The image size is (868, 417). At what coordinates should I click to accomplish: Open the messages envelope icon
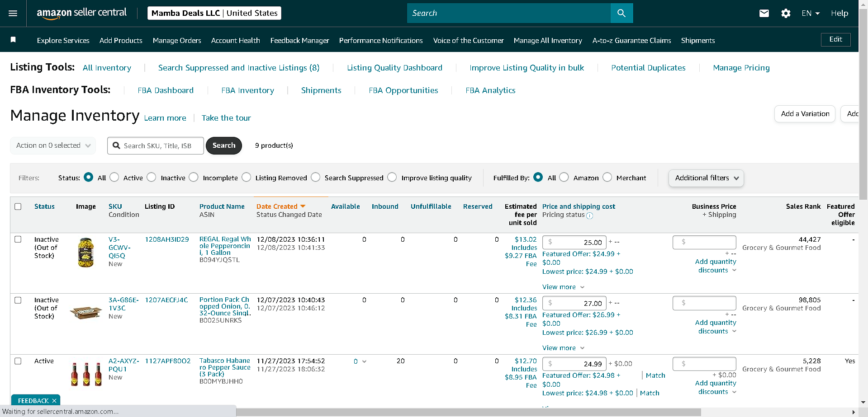click(764, 14)
